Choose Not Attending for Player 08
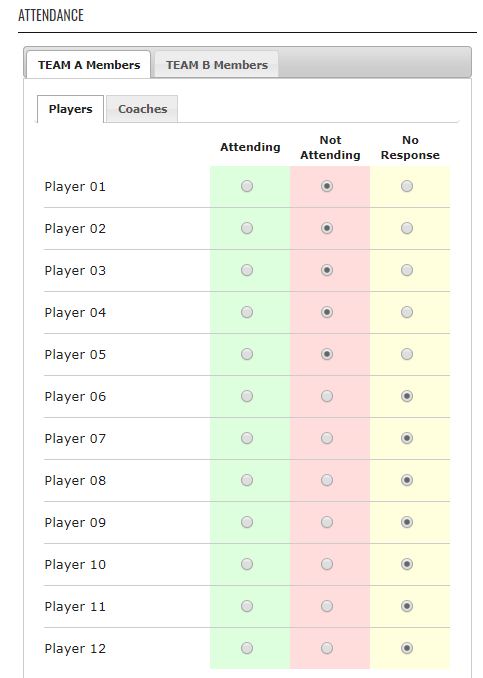The width and height of the screenshot is (483, 678). click(327, 480)
